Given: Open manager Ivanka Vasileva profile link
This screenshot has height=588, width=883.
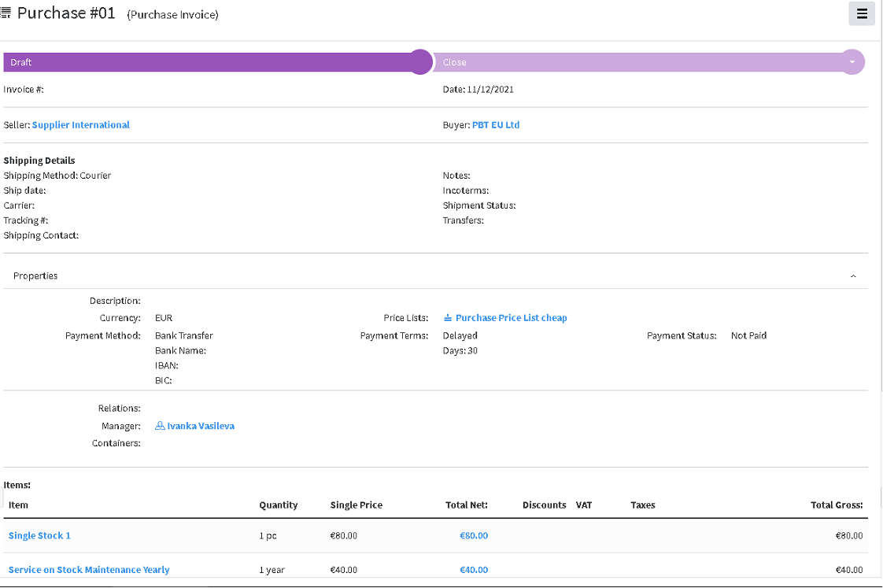Looking at the screenshot, I should tap(201, 426).
